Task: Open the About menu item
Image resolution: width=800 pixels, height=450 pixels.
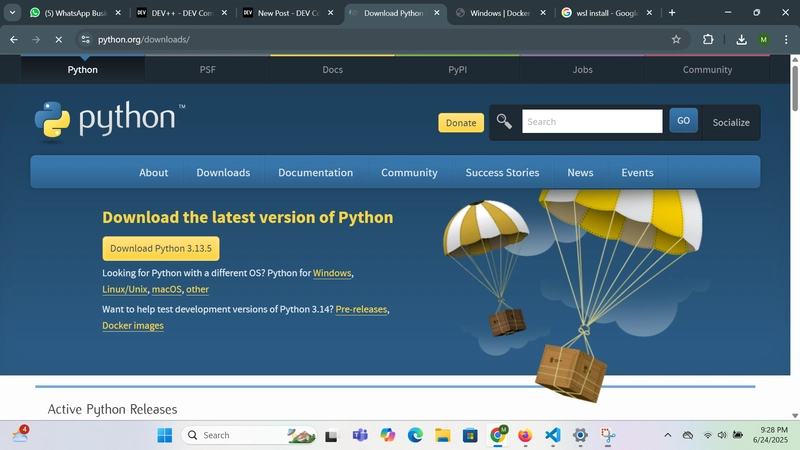Action: [154, 172]
